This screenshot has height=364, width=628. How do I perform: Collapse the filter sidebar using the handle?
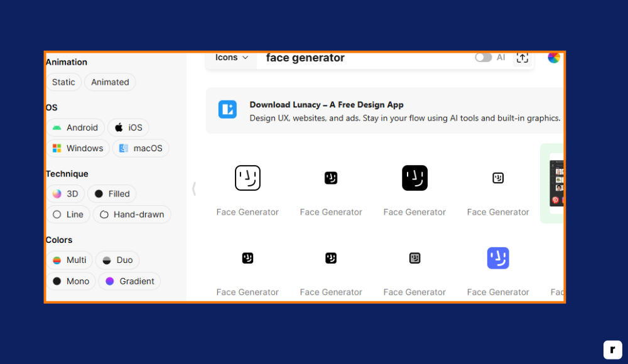194,189
